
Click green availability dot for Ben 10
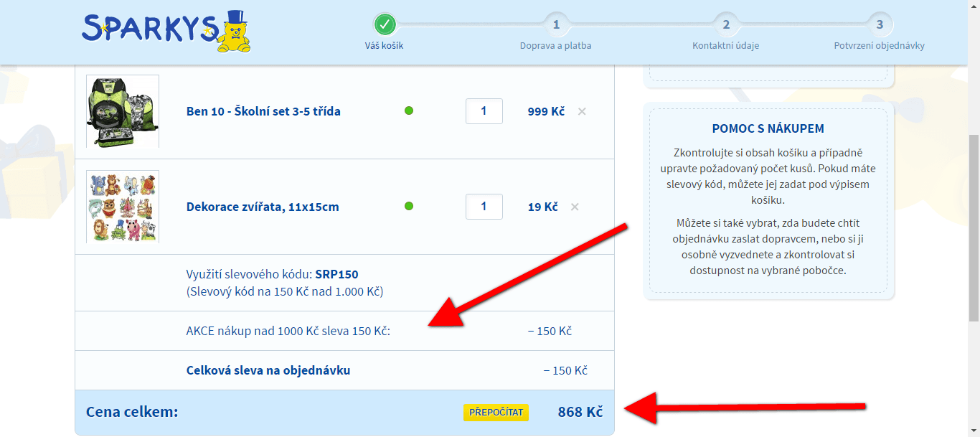[x=409, y=111]
